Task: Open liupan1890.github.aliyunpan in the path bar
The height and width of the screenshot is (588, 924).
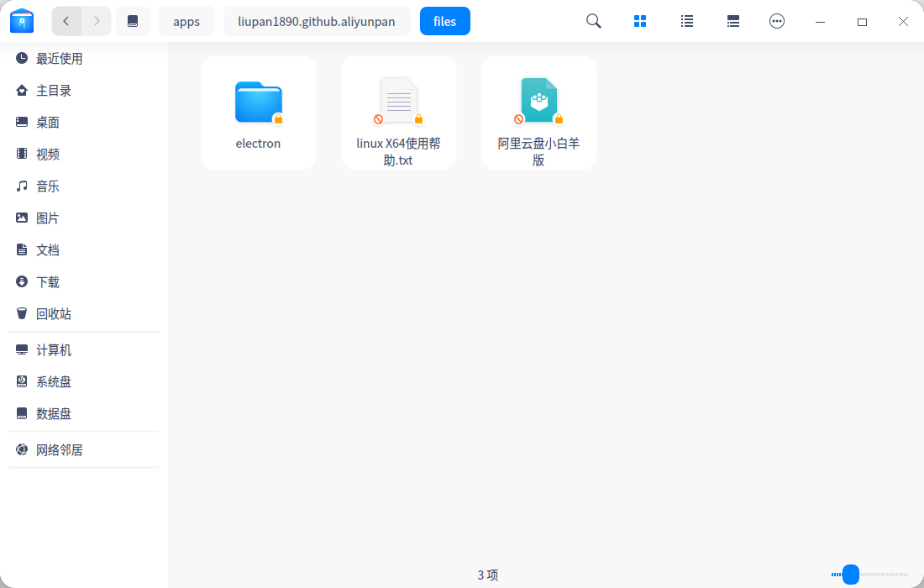Action: tap(317, 21)
